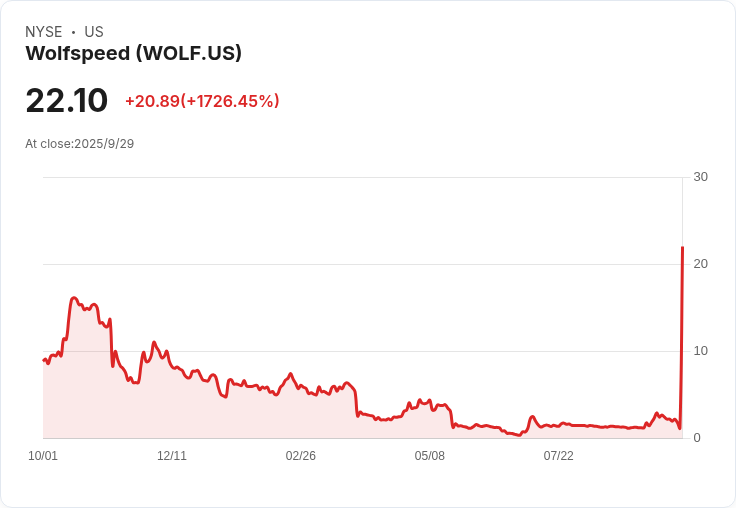This screenshot has height=508, width=736.
Task: Click the October peak near 16 on chart
Action: click(x=74, y=298)
